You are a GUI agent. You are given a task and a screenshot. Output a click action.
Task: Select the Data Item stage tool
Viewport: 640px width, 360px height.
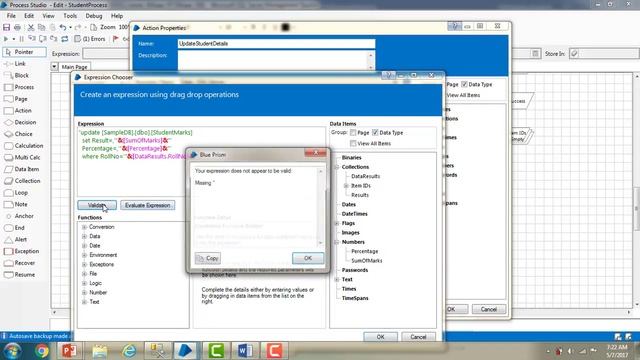[x=27, y=169]
